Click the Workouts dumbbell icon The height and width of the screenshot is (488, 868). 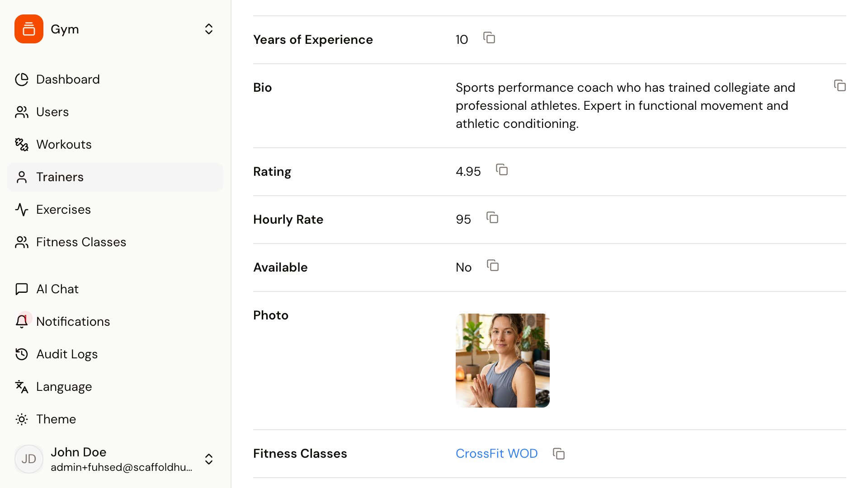[x=22, y=144]
